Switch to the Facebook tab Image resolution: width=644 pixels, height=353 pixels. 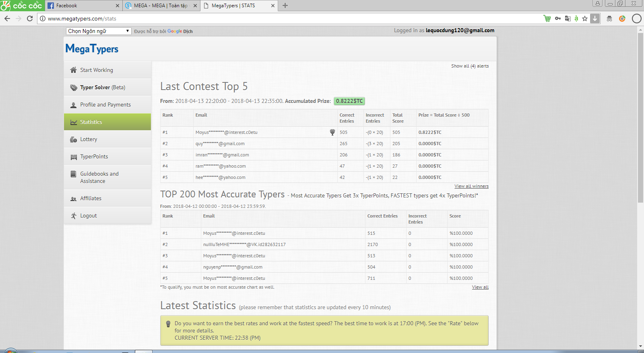click(83, 6)
